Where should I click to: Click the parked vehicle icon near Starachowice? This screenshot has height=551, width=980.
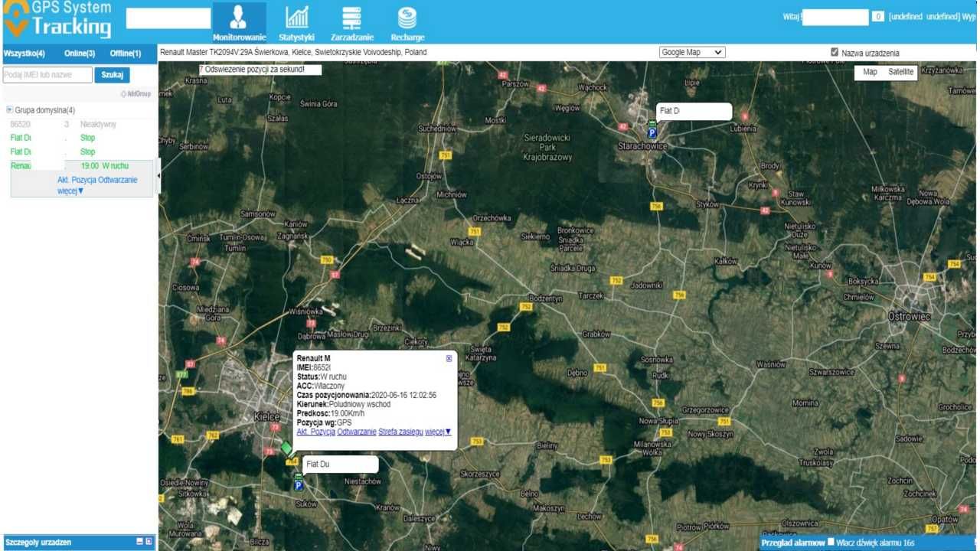(652, 130)
